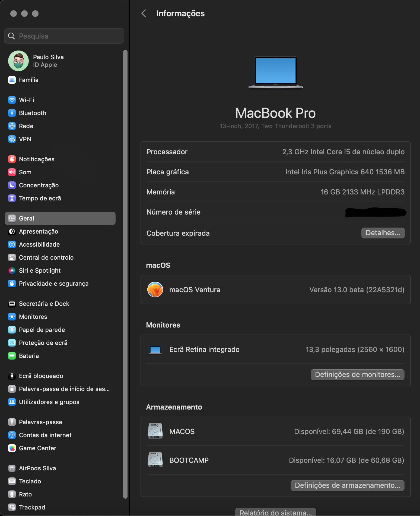Click Ecrã bloqueado lock icon
This screenshot has height=516, width=420.
point(12,376)
